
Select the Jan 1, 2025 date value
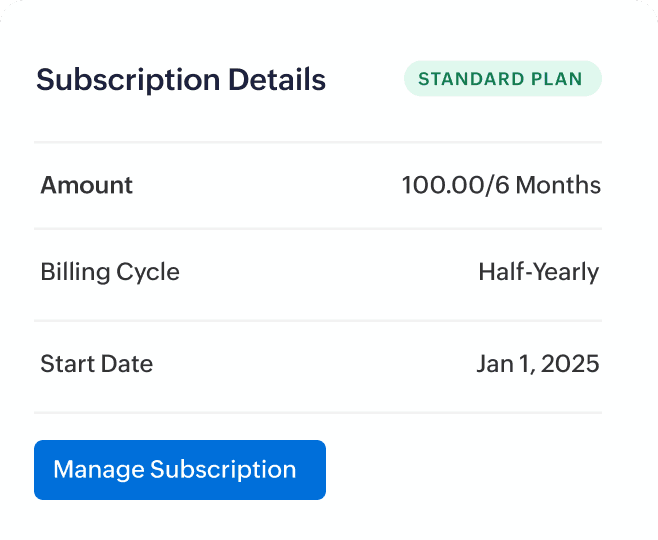(538, 363)
